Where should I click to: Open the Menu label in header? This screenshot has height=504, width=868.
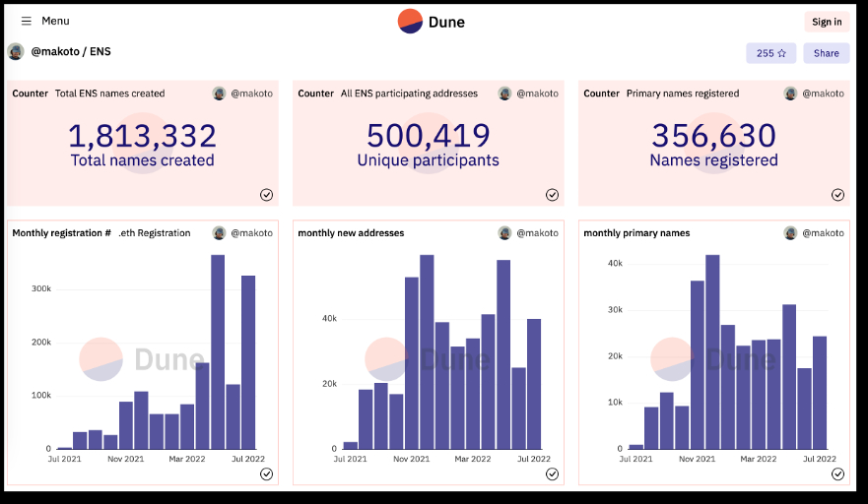pyautogui.click(x=55, y=21)
